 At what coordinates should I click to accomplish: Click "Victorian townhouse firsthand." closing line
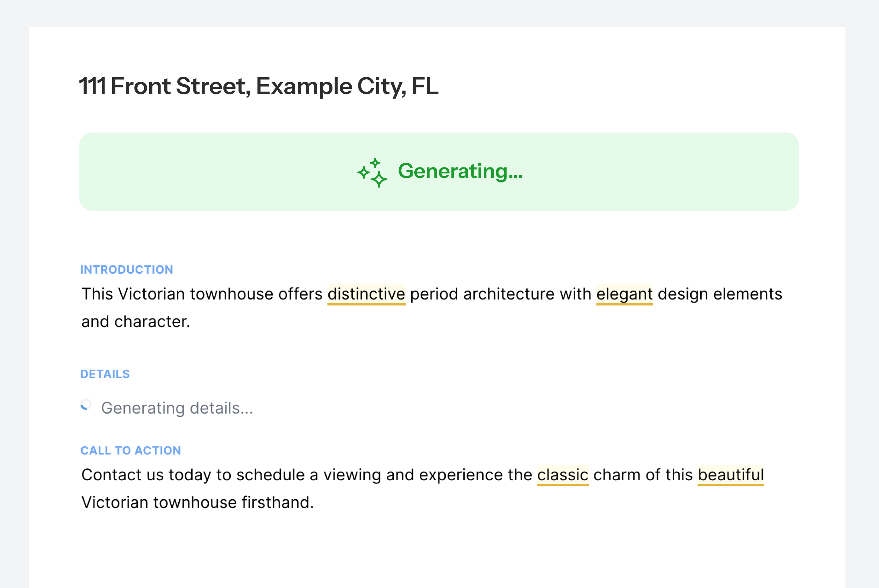(197, 502)
